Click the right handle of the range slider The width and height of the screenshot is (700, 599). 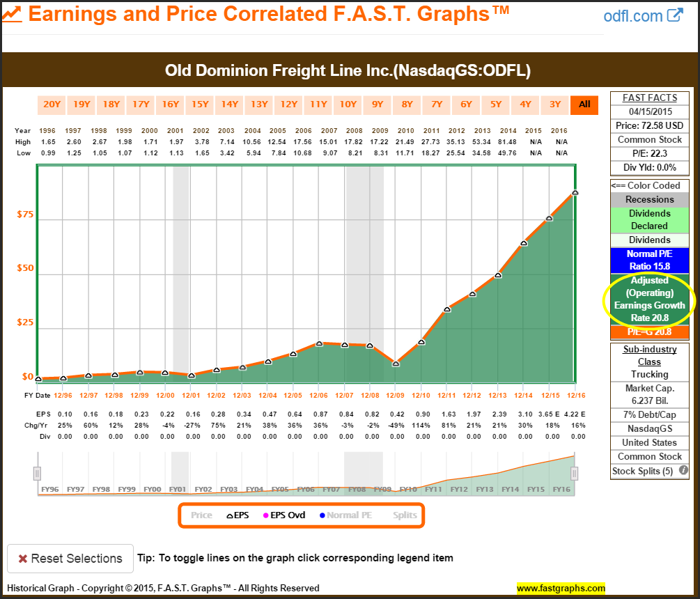coord(575,474)
